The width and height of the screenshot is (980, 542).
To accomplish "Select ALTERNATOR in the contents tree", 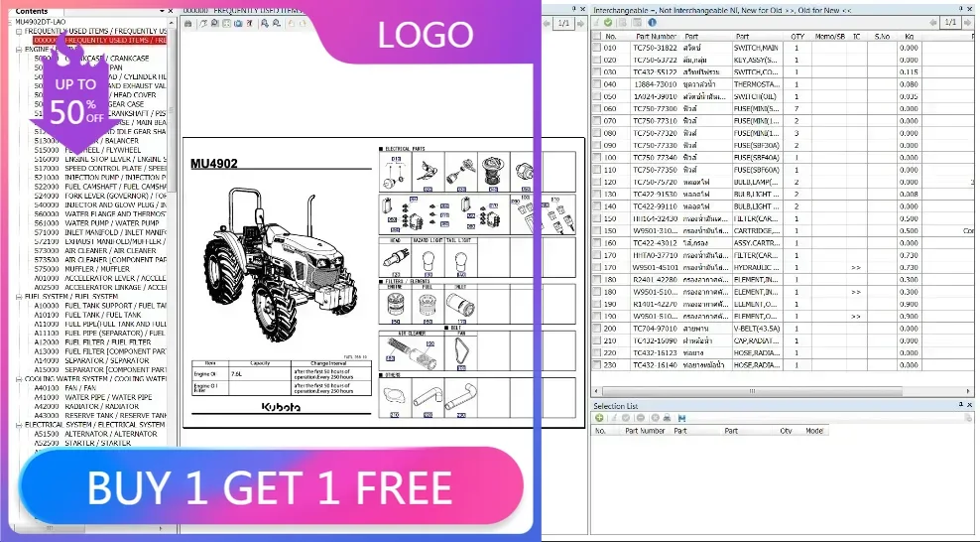I will tap(95, 434).
